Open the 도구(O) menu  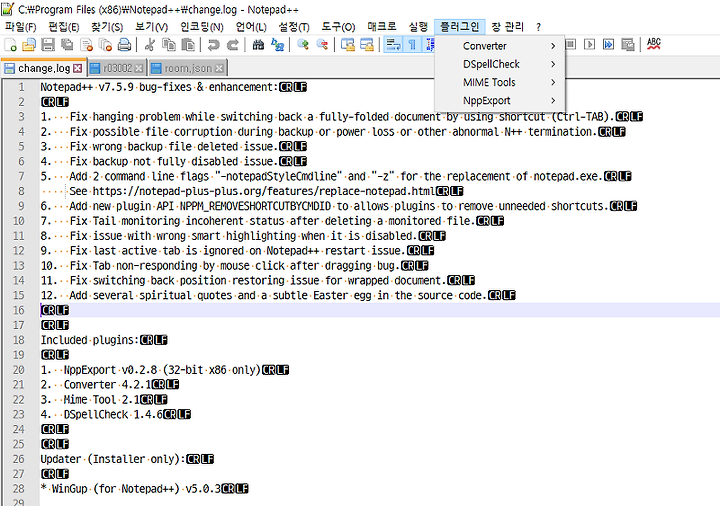coord(338,27)
